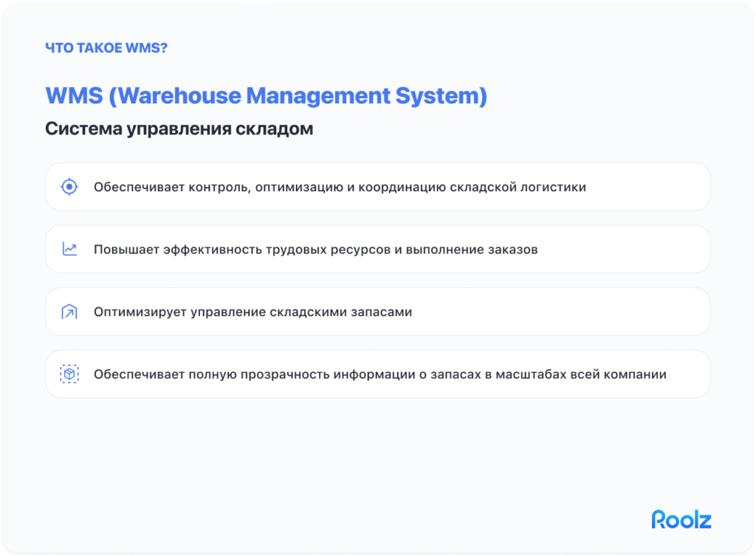The height and width of the screenshot is (556, 756).
Task: Click the hexagon inside the dashed-border icon
Action: click(68, 374)
